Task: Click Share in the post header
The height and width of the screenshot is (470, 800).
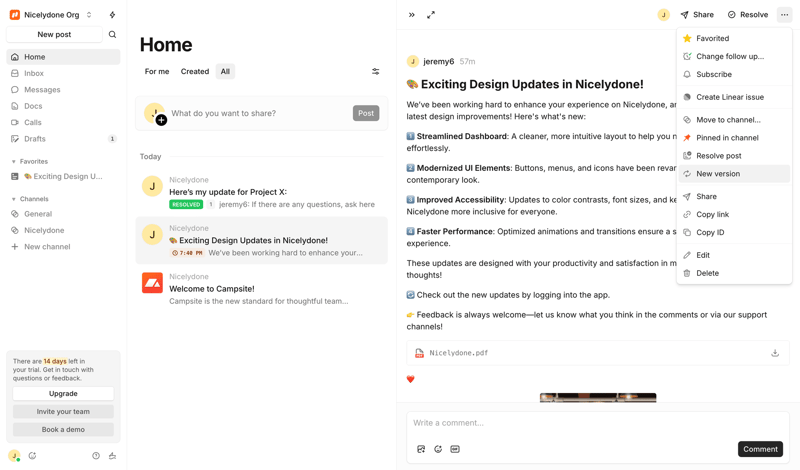Action: click(697, 15)
